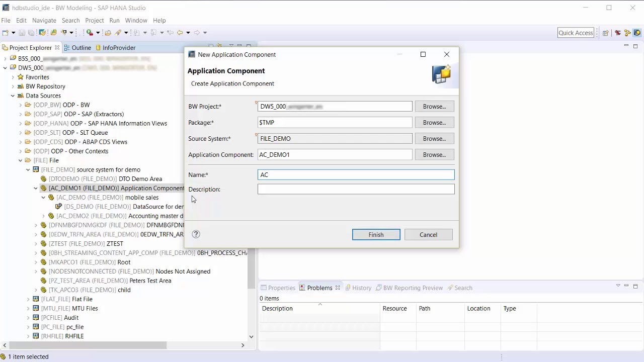Image resolution: width=644 pixels, height=362 pixels.
Task: Click the Open Perspective icon
Action: coord(606,33)
